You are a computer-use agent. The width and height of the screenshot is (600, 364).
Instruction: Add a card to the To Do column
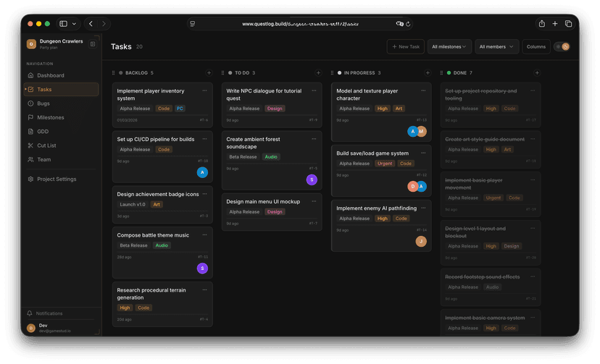coord(318,72)
